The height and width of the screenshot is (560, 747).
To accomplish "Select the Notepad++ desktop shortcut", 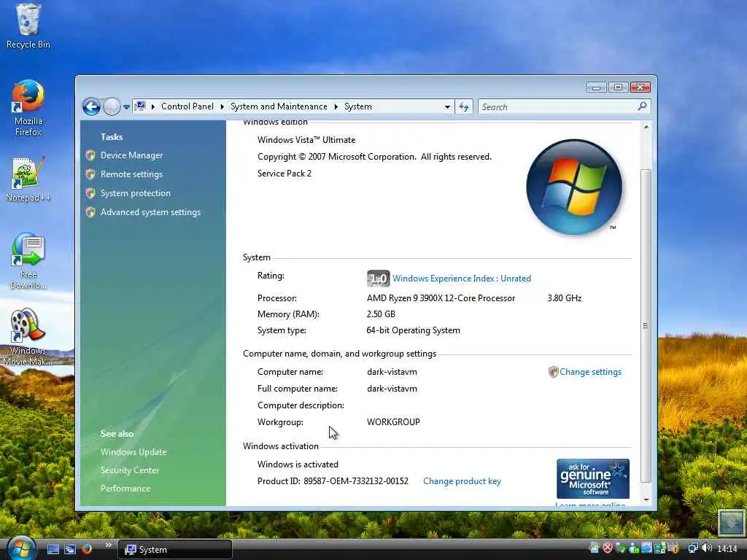I will coord(28,179).
